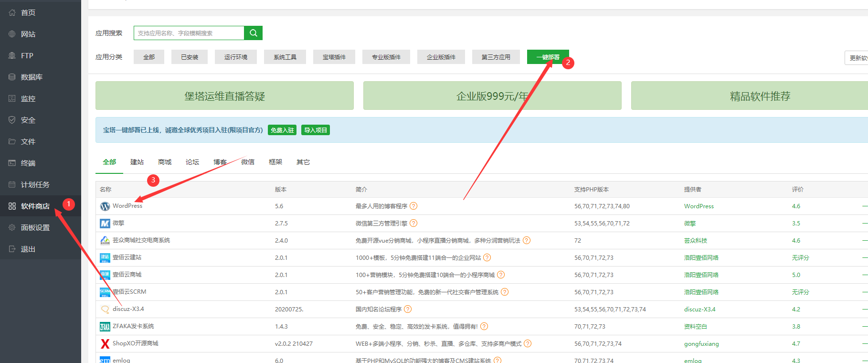Click the 退出 logout icon in sidebar

pyautogui.click(x=12, y=249)
